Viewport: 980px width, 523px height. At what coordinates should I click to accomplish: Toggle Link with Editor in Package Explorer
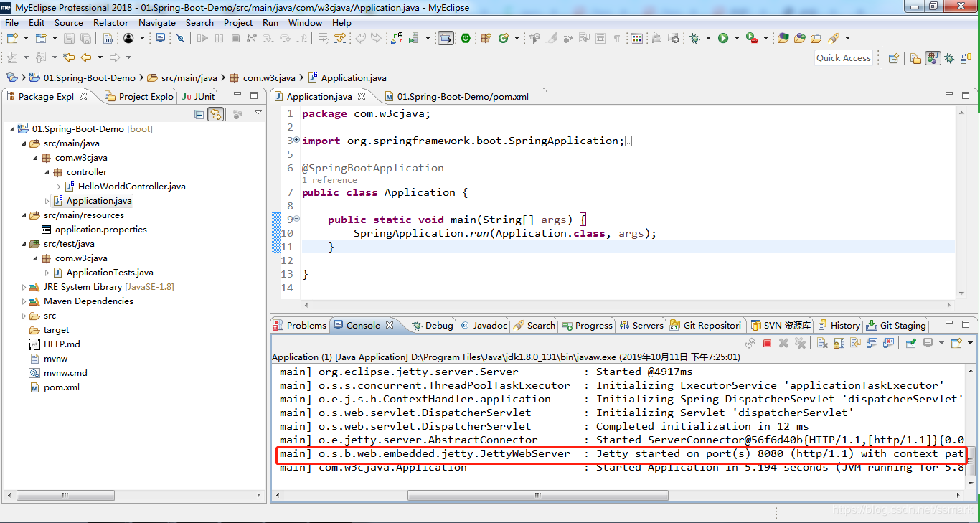215,114
